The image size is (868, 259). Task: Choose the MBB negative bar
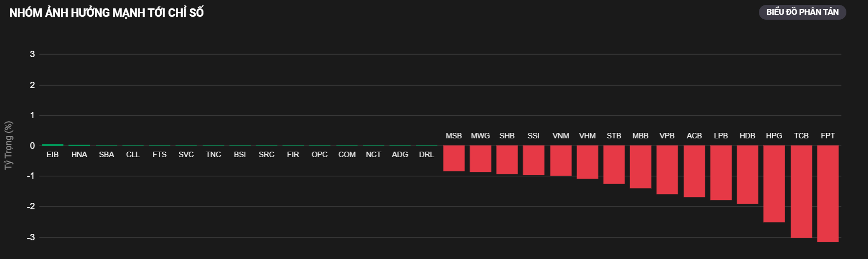[640, 167]
